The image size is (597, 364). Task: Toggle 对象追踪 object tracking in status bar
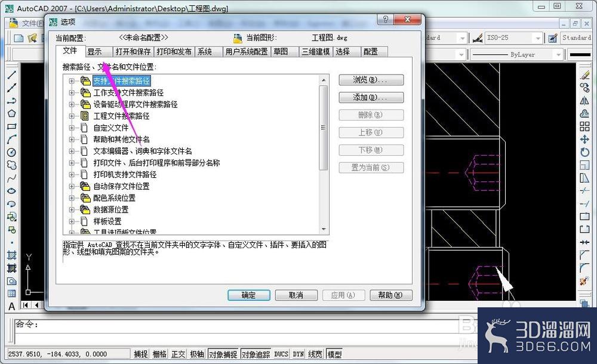pyautogui.click(x=256, y=354)
